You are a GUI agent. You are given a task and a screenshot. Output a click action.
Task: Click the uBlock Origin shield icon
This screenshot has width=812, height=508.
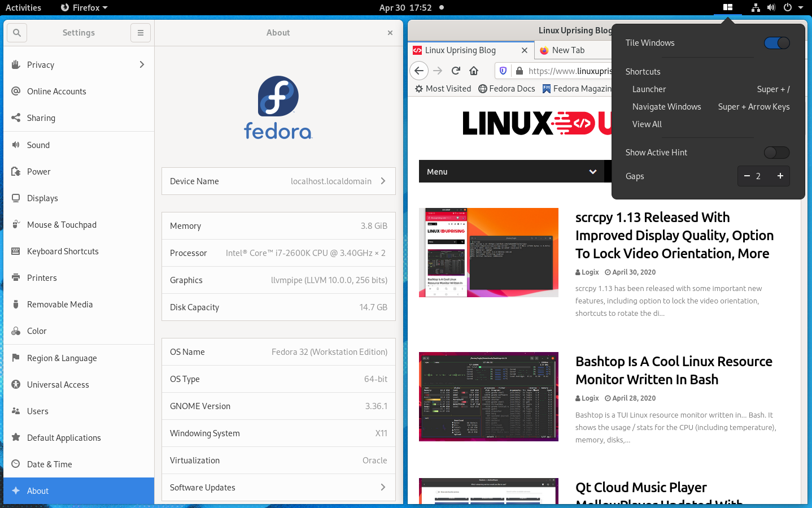pyautogui.click(x=503, y=71)
